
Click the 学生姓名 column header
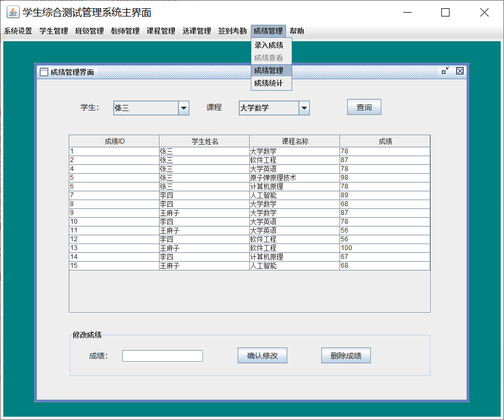click(x=205, y=141)
